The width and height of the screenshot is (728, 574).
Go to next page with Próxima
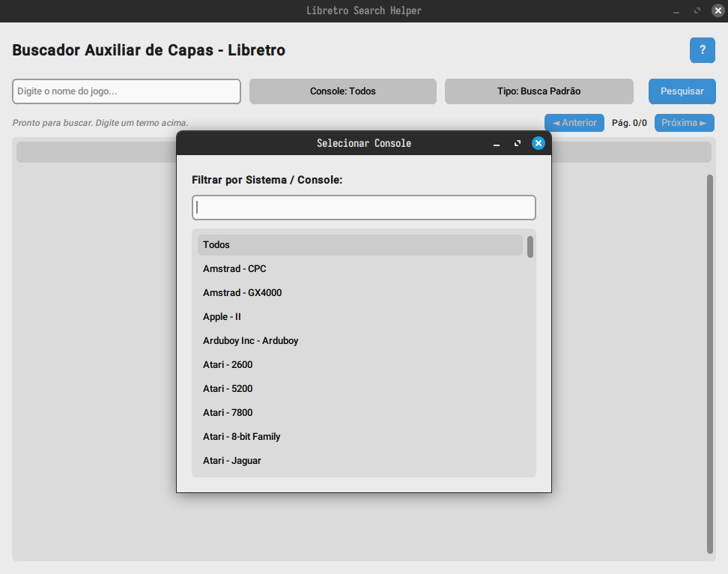[685, 123]
